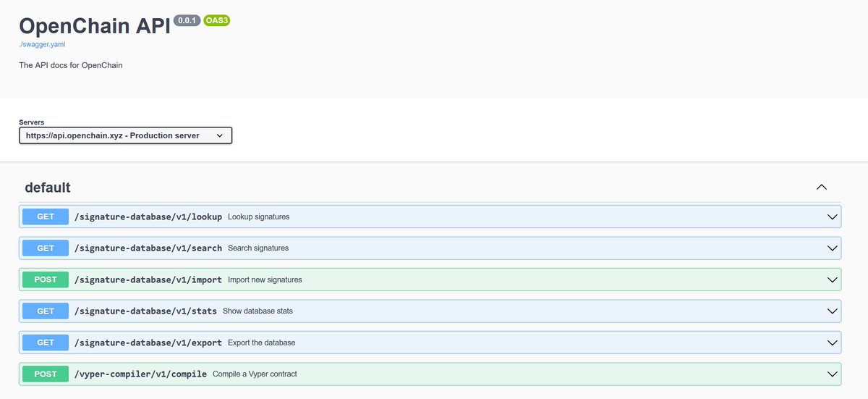868x399 pixels.
Task: Click the 'Import new signatures' description
Action: 265,280
